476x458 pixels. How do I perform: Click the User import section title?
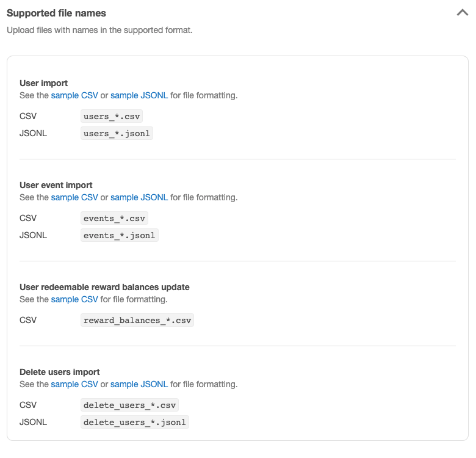[43, 83]
